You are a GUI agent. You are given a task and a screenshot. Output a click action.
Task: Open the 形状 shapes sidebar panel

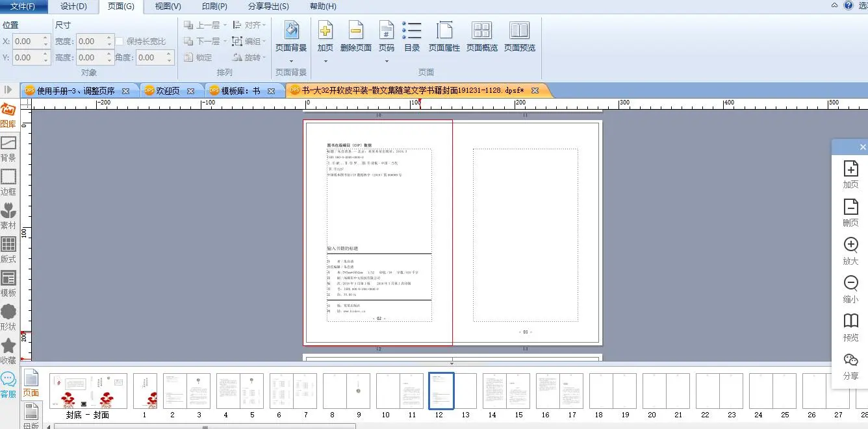[8, 317]
